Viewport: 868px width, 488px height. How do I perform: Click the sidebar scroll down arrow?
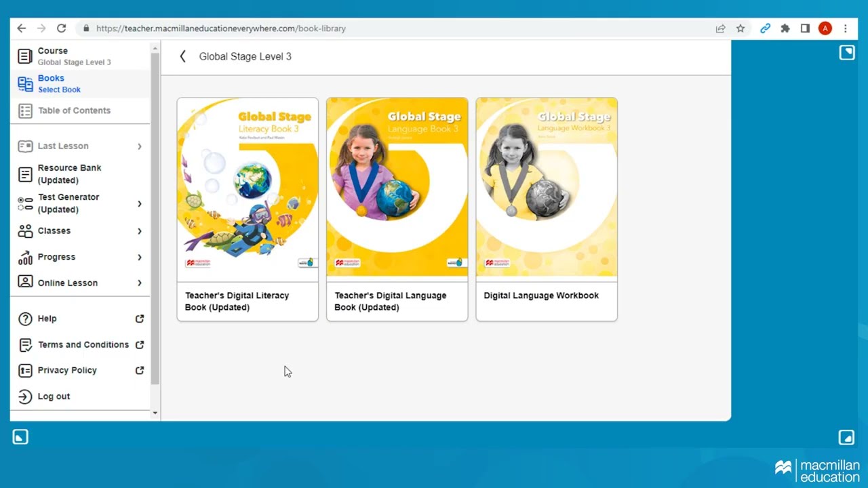tap(155, 413)
